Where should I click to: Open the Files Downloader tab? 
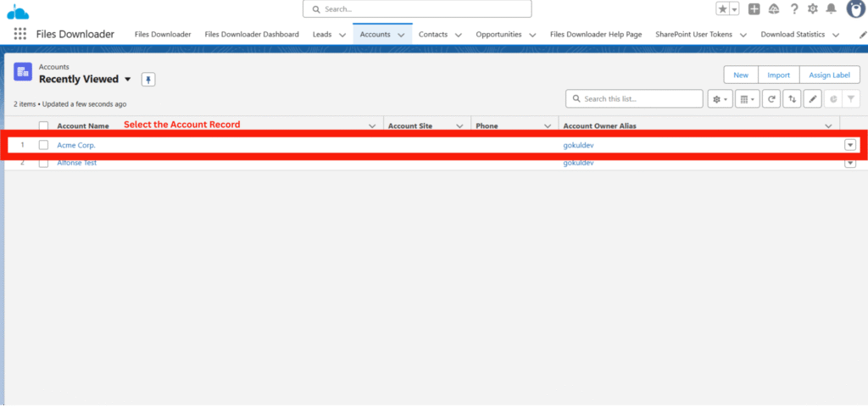[163, 34]
